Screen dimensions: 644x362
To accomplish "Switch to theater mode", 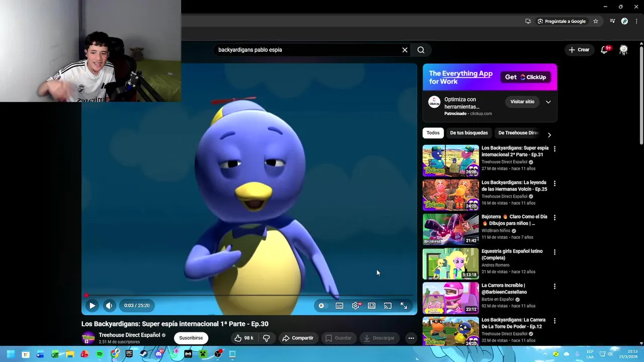I will [x=372, y=305].
